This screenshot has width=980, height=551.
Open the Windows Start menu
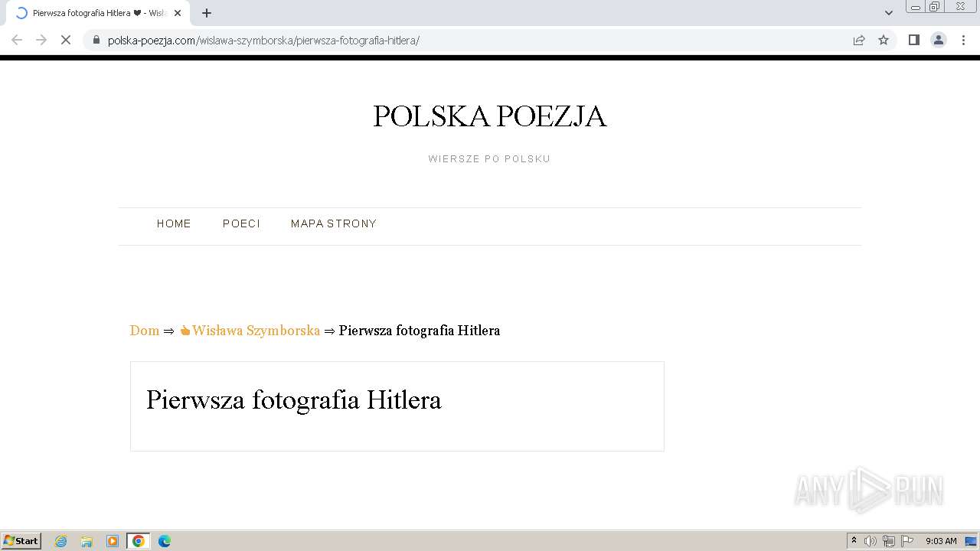point(21,541)
